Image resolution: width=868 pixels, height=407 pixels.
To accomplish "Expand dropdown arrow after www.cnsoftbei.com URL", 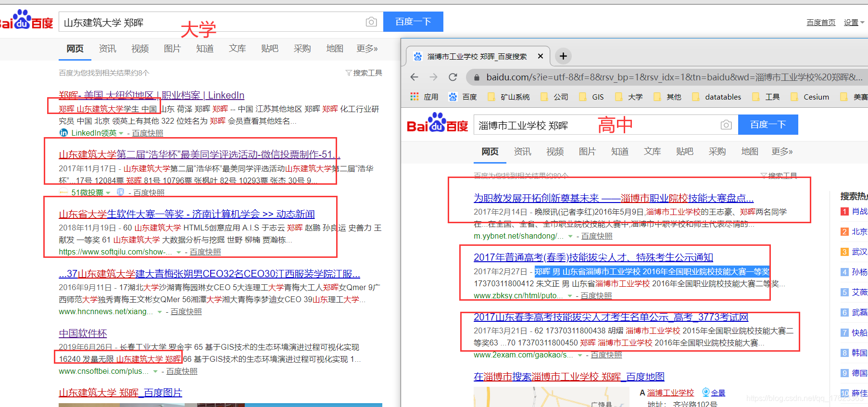I will (155, 371).
